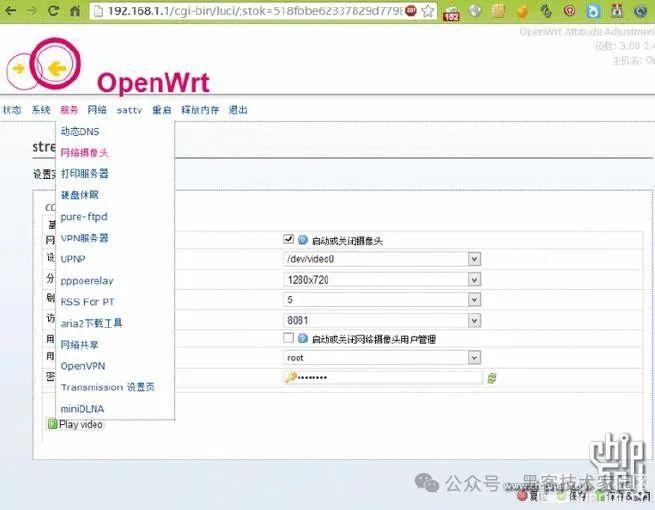The width and height of the screenshot is (655, 510).
Task: Select 网络共享 from the services menu
Action: coord(79,345)
